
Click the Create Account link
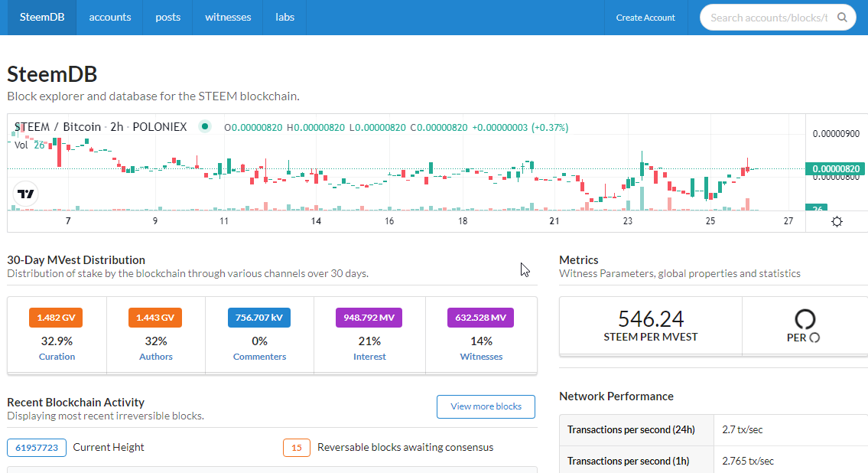coord(645,17)
